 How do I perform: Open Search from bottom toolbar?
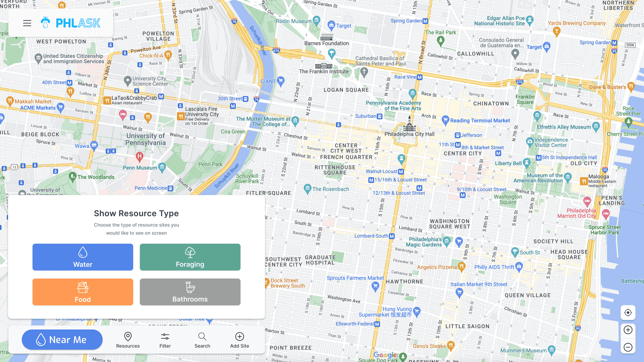[x=202, y=340]
